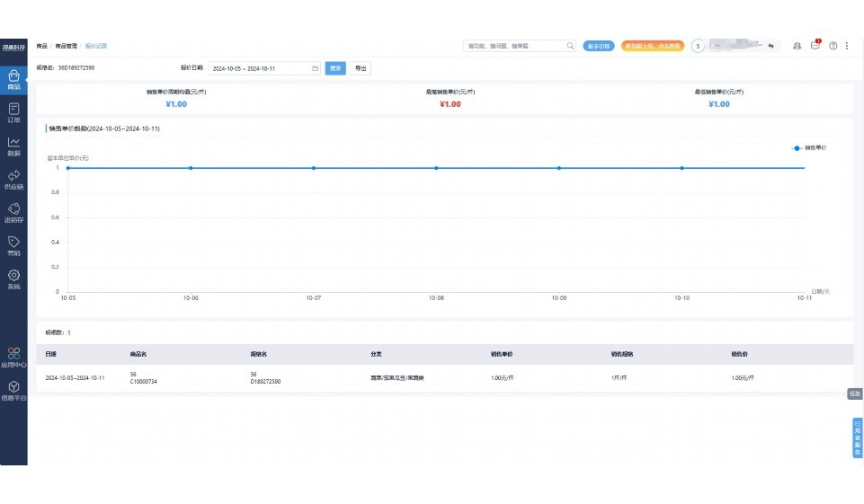The height and width of the screenshot is (504, 864).
Task: Expand the three-dot more options menu
Action: (847, 46)
